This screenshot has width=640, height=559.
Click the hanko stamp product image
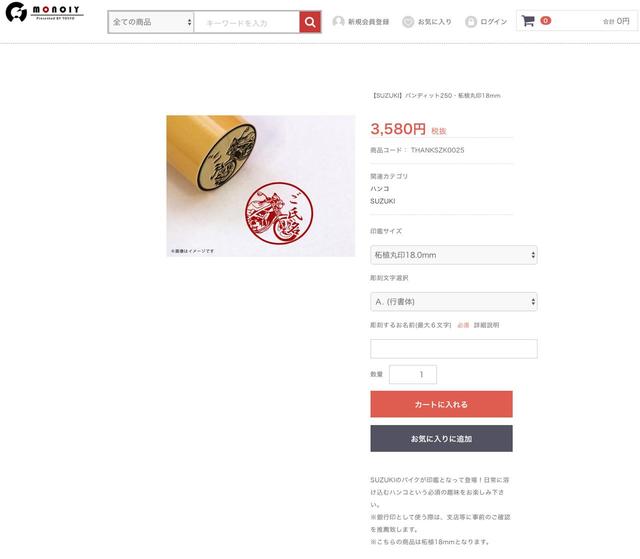click(x=260, y=186)
